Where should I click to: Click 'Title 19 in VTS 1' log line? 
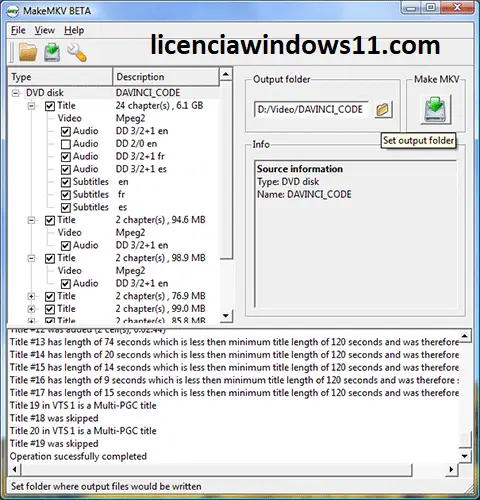(x=83, y=406)
